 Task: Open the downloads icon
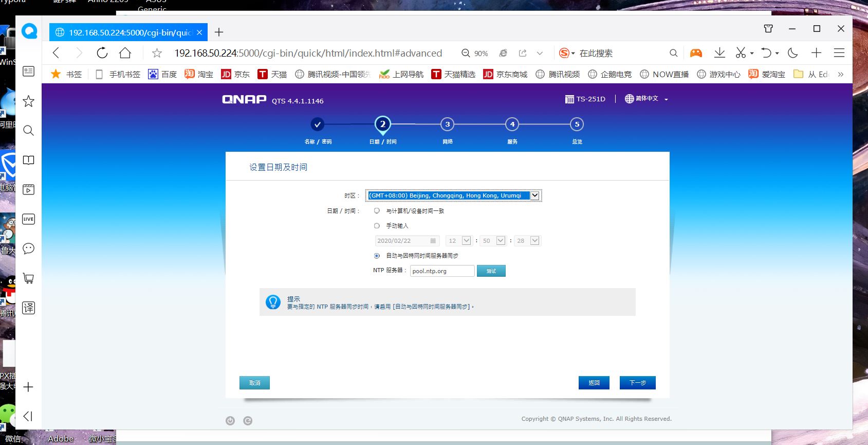pyautogui.click(x=719, y=52)
